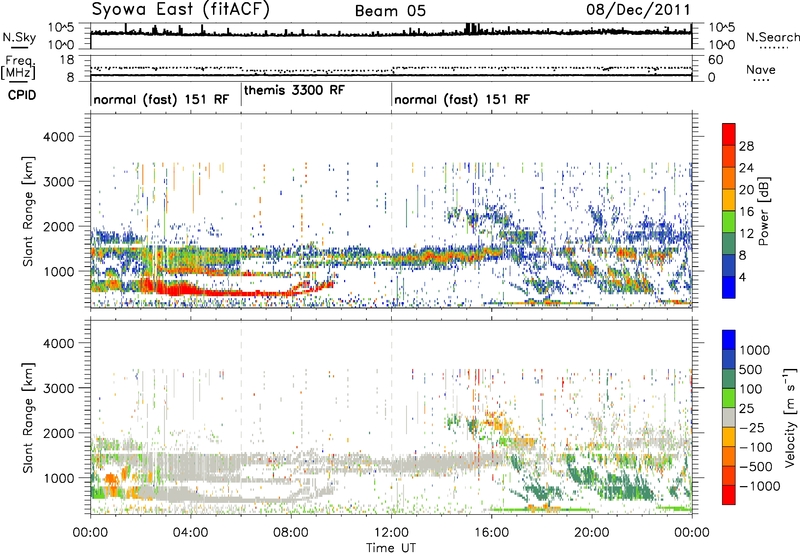The height and width of the screenshot is (554, 800).
Task: Click the '4' label on Power colorbar
Action: click(742, 278)
